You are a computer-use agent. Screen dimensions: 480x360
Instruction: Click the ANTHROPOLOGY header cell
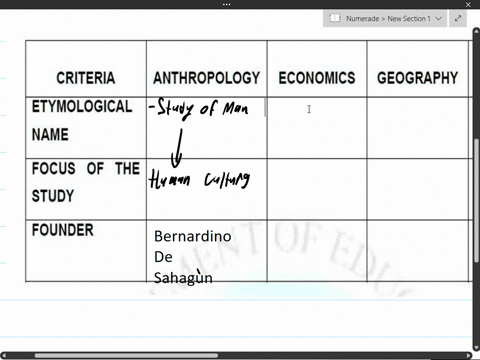[207, 69]
